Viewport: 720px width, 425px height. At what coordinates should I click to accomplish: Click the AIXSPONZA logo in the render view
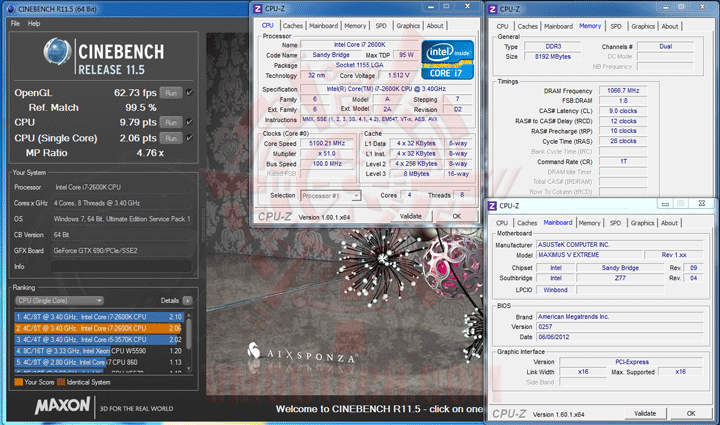pos(302,353)
